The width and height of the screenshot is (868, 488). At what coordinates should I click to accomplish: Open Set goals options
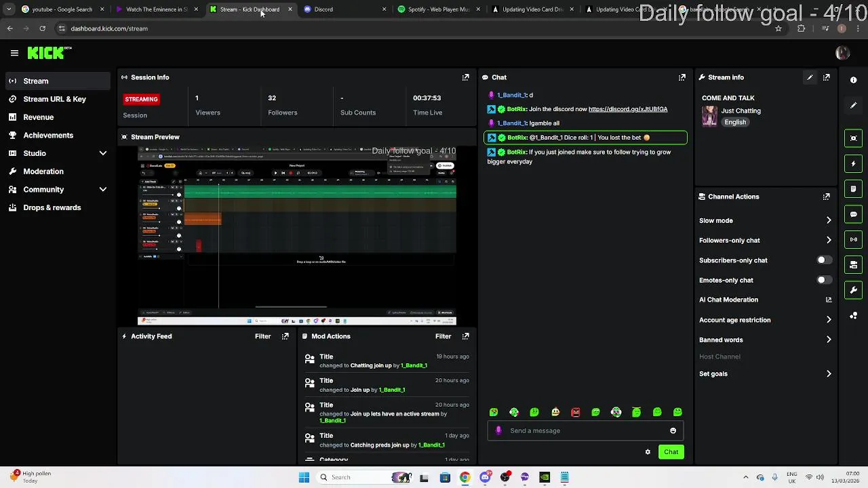[765, 373]
